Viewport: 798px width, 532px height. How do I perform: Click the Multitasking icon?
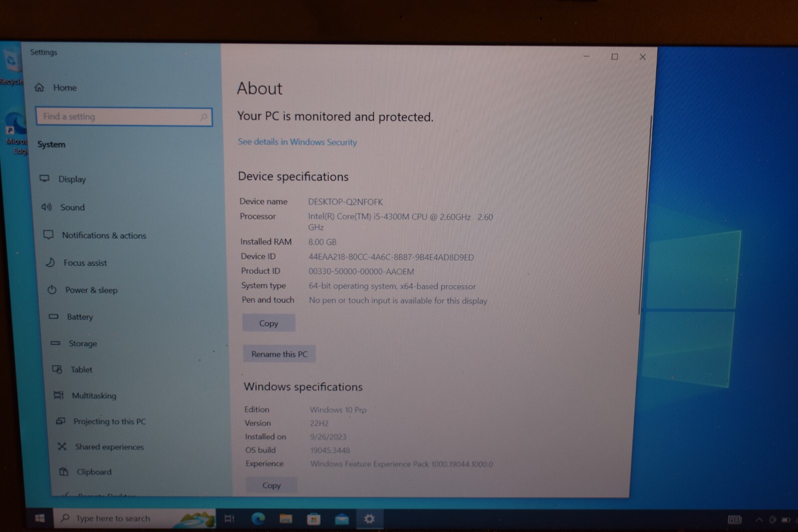[58, 395]
